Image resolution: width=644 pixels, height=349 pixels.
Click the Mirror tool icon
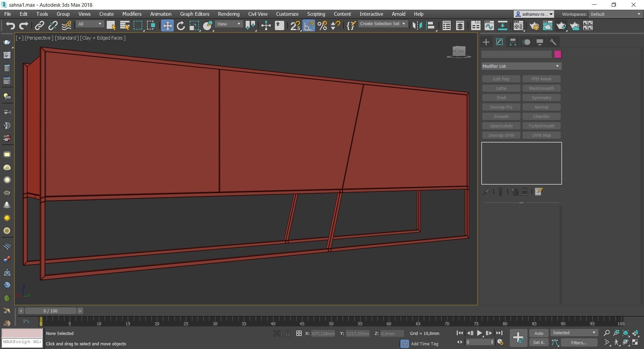417,26
